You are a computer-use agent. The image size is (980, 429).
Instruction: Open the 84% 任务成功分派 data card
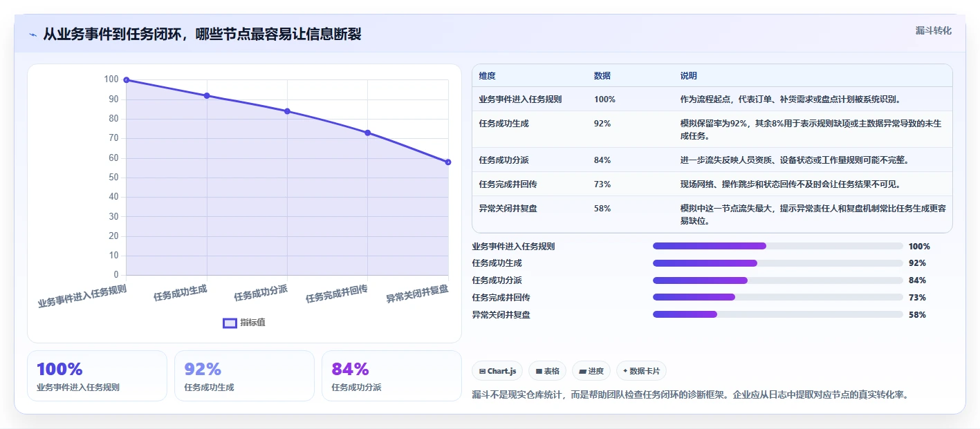pos(391,376)
